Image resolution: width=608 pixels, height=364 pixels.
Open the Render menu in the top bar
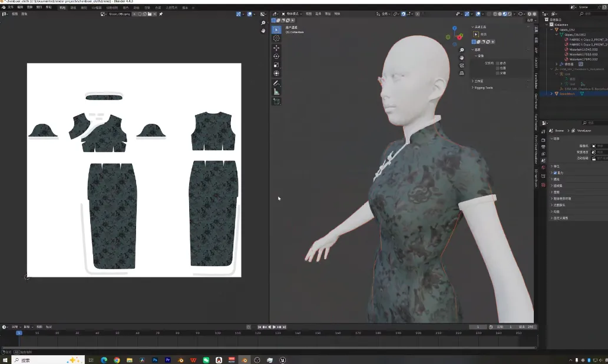29,8
